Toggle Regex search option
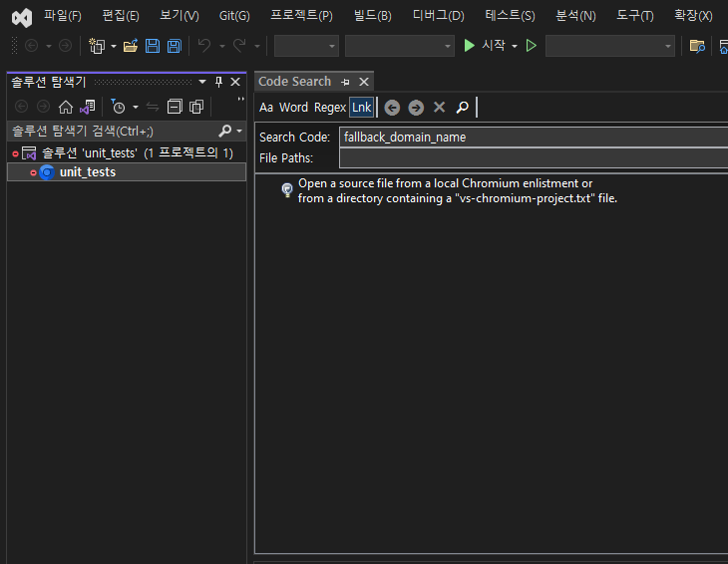Viewport: 728px width, 564px height. pos(330,108)
